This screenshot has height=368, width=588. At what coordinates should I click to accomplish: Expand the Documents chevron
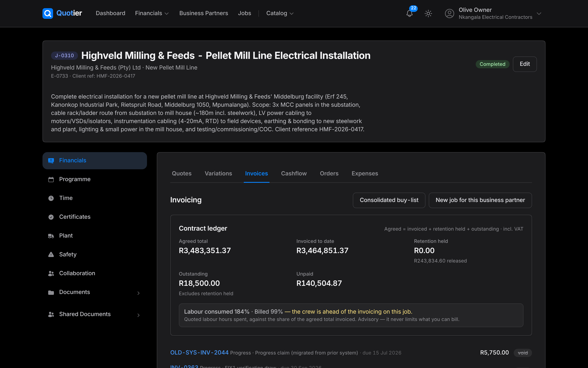tap(138, 293)
